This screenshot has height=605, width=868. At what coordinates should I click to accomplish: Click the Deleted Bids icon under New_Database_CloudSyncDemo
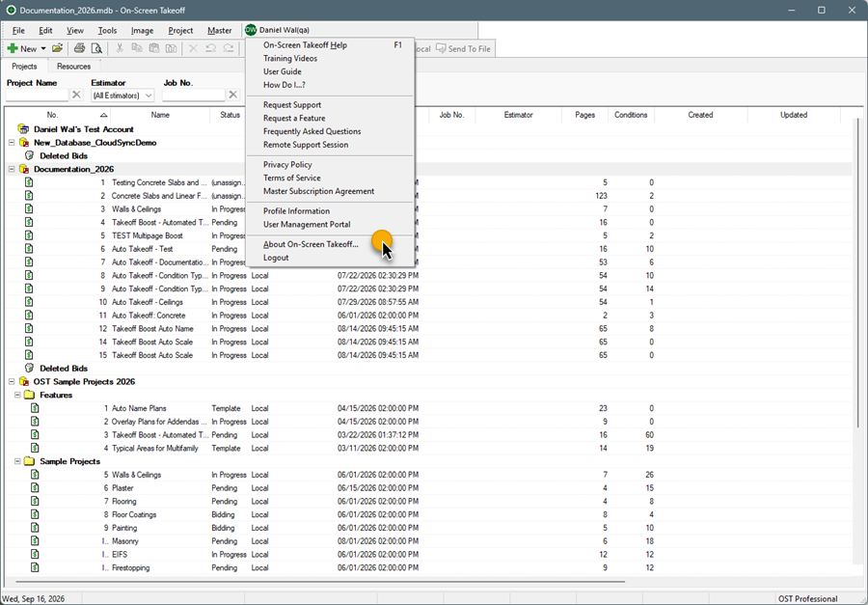[29, 155]
